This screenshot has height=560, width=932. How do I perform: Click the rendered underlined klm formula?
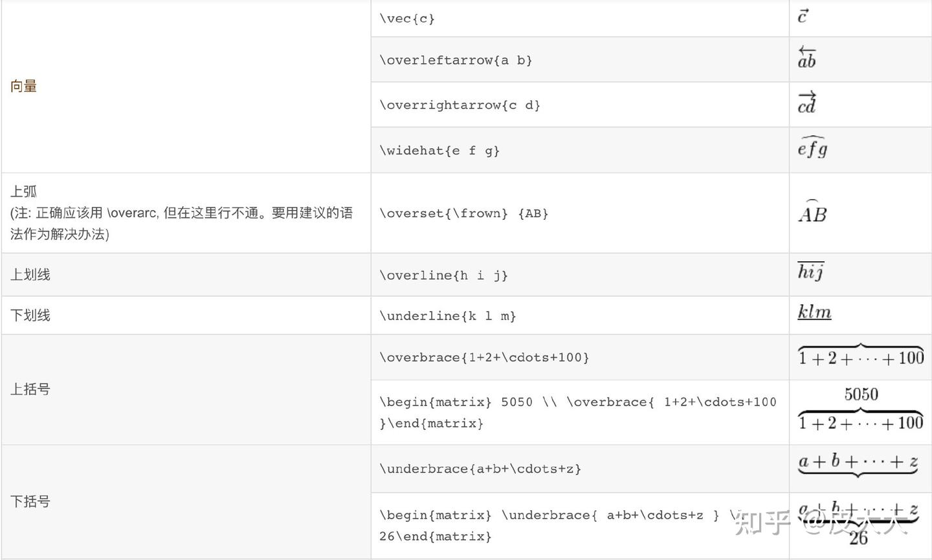[814, 312]
